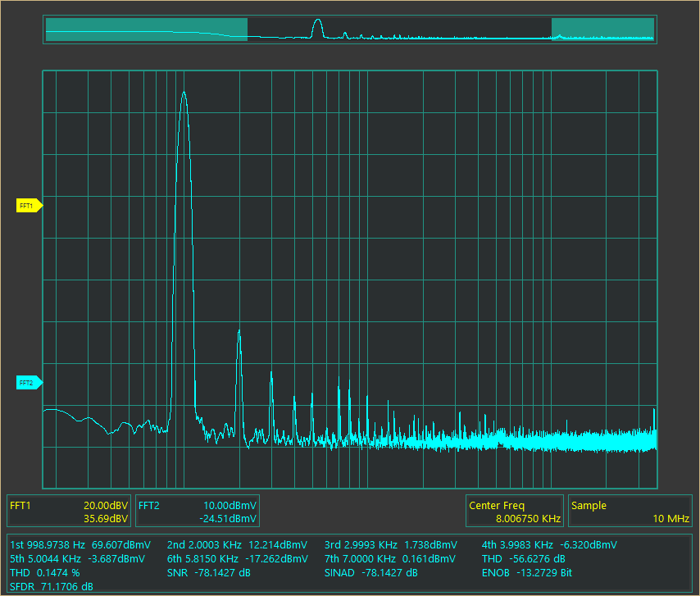Click the ENOB -13.2729 Bit measurement
The width and height of the screenshot is (700, 596).
527,572
